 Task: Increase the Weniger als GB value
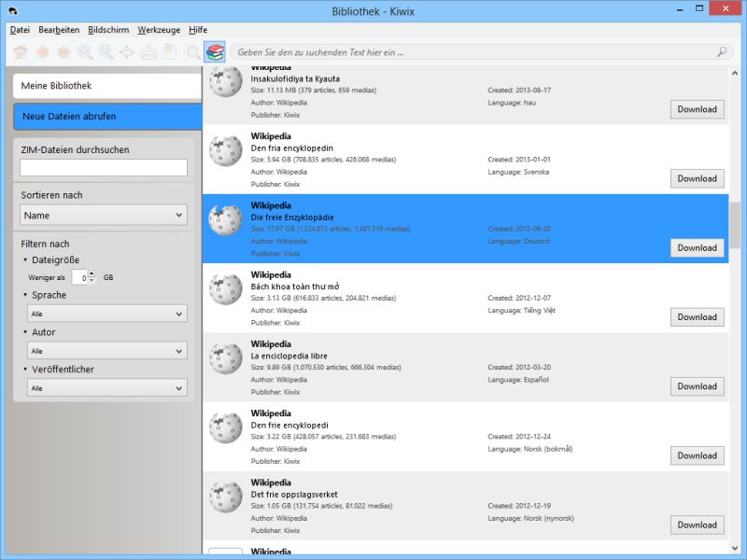[x=92, y=273]
